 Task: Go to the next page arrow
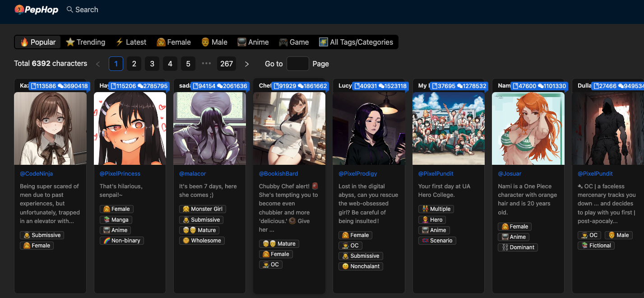tap(247, 64)
